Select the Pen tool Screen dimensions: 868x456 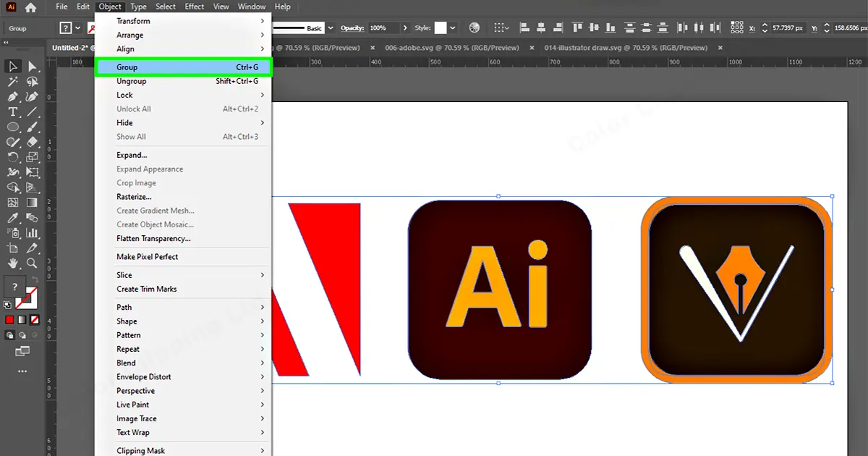[13, 97]
